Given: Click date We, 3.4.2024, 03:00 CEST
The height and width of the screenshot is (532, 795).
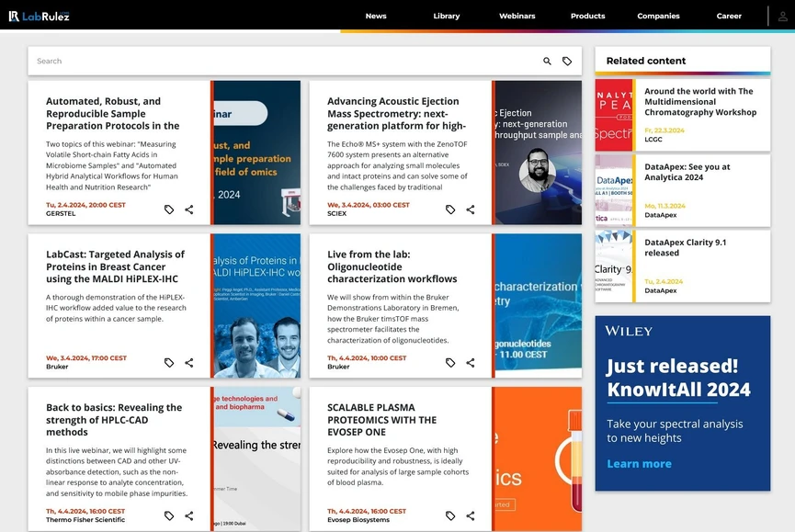Looking at the screenshot, I should pos(369,205).
